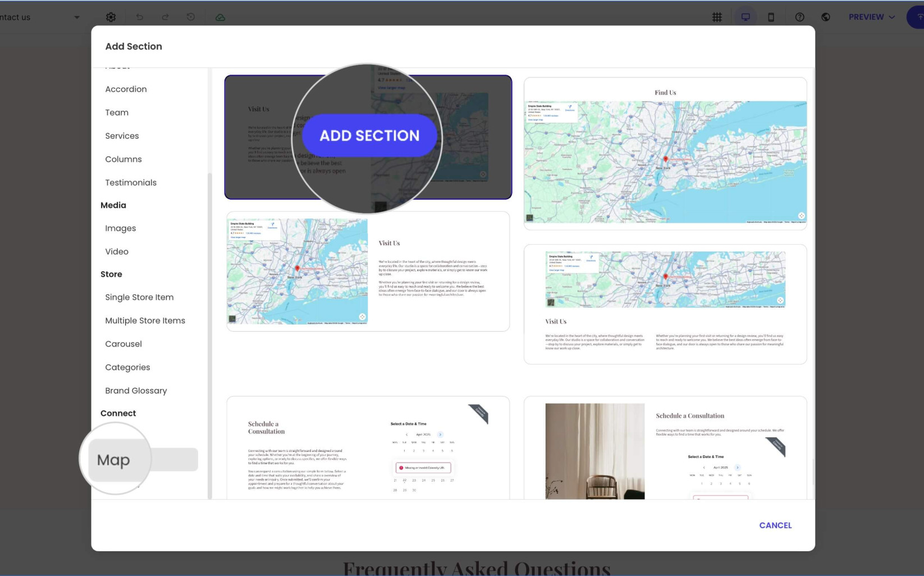Viewport: 924px width, 576px height.
Task: Open the Brand Glossary section type
Action: coord(136,391)
